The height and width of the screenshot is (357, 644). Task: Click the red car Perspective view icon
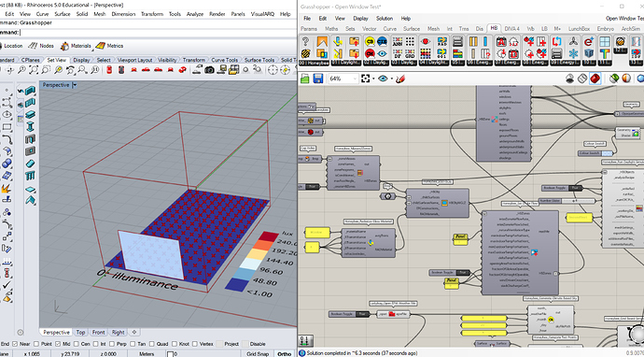pos(182,70)
